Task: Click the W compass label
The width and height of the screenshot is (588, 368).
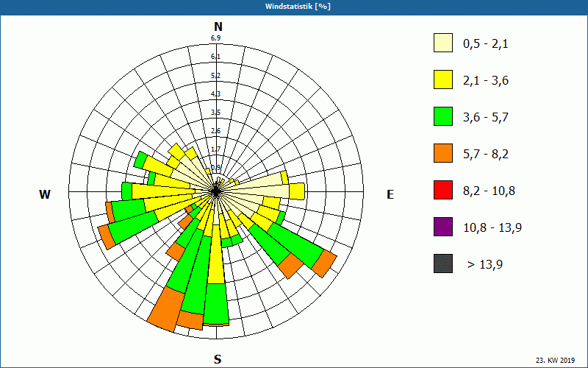Action: (x=45, y=194)
